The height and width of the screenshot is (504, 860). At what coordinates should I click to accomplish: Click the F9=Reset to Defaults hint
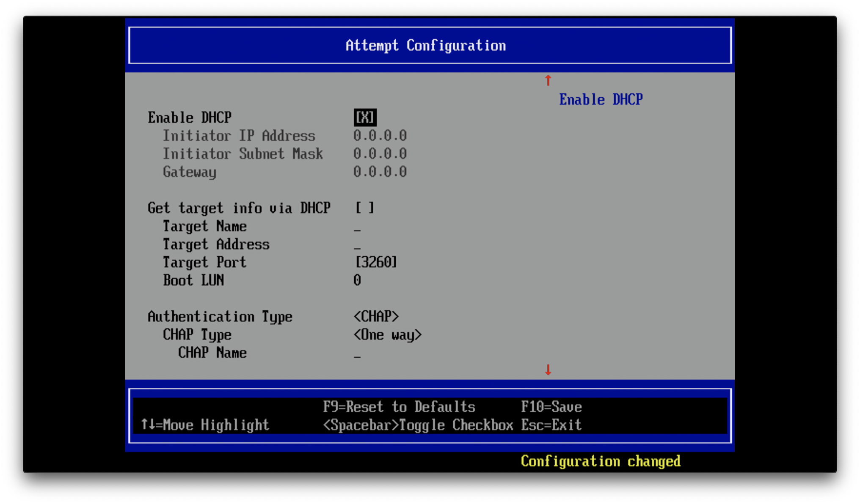399,407
